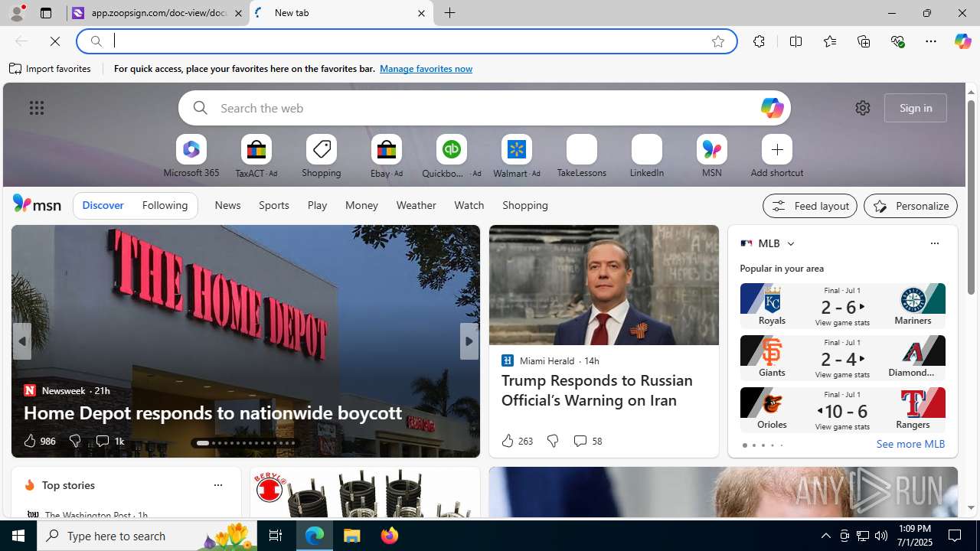This screenshot has width=980, height=551.
Task: Dislike the Trump Responds story
Action: point(553,441)
